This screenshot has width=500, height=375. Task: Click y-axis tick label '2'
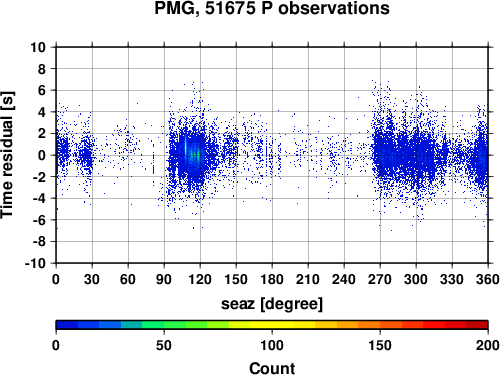42,134
